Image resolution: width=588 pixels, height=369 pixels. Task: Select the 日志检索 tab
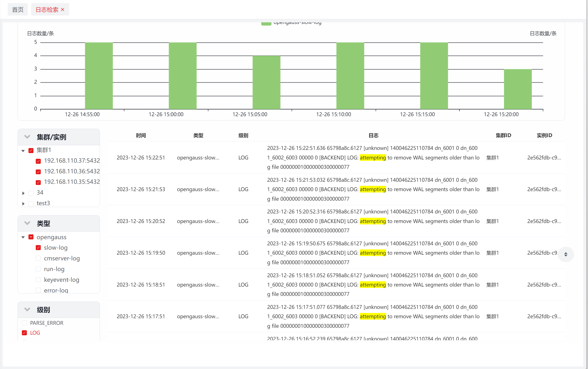click(47, 10)
